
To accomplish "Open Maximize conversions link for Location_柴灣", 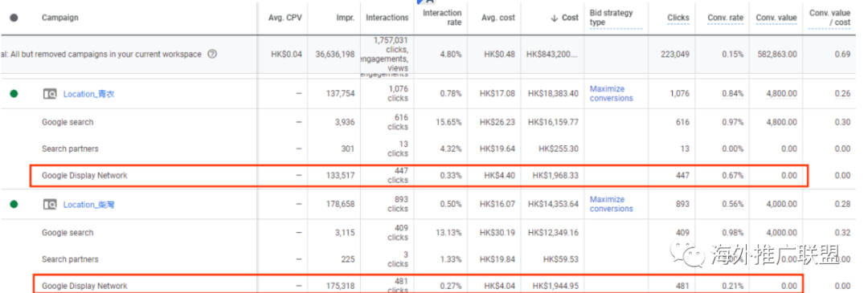I will tap(611, 204).
